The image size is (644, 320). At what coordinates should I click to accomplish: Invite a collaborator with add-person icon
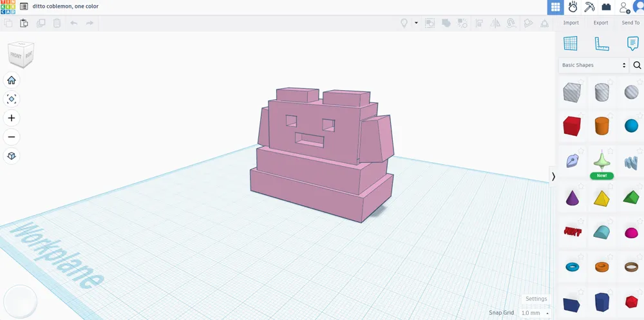click(x=624, y=7)
